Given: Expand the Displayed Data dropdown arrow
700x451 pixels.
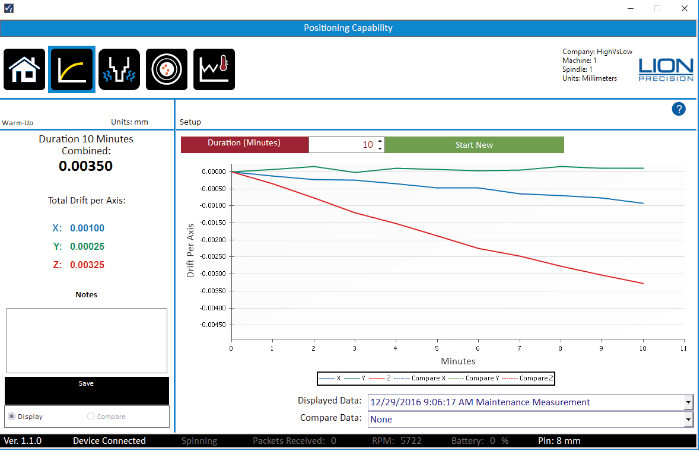Looking at the screenshot, I should pyautogui.click(x=688, y=402).
